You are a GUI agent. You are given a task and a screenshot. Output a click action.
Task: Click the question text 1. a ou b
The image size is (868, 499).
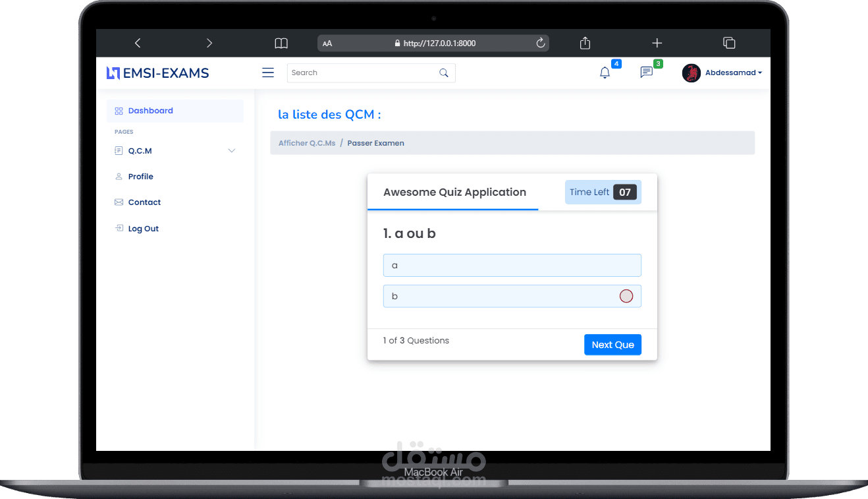(x=410, y=233)
